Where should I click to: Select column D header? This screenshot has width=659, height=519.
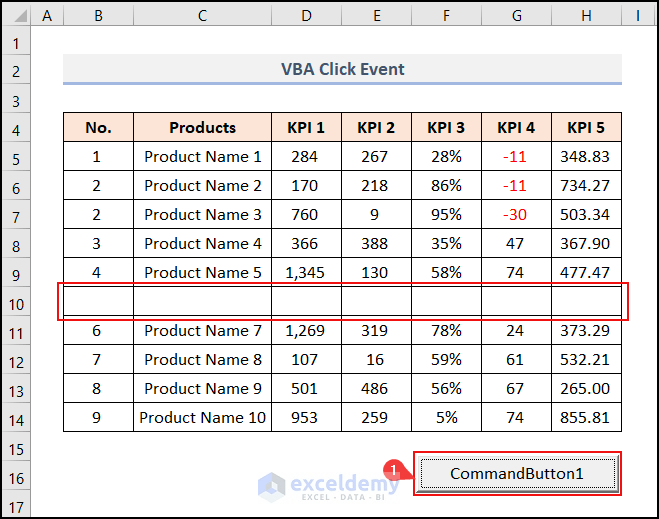(x=306, y=16)
